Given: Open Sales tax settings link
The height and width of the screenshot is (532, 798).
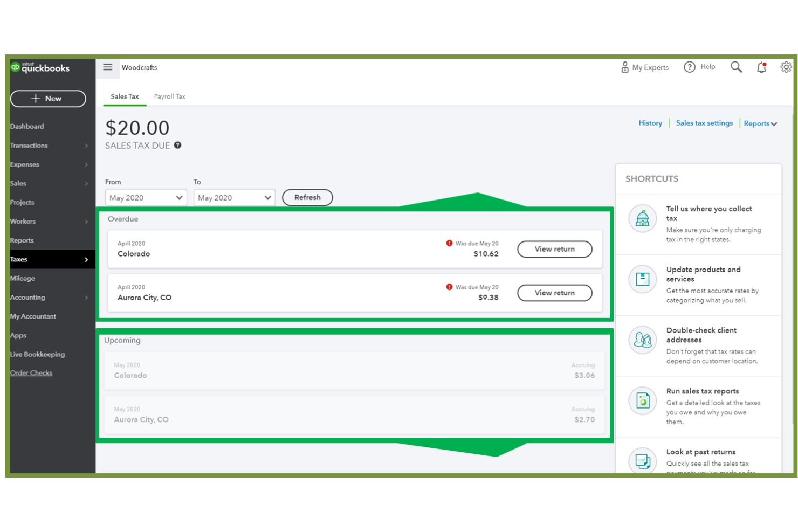Looking at the screenshot, I should tap(704, 123).
